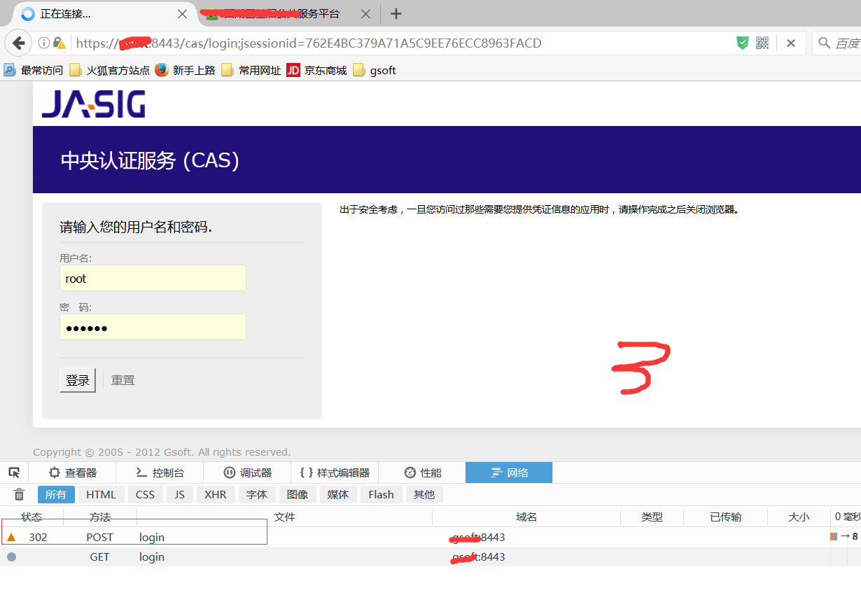
Task: Clear network log with trash icon
Action: 19,494
